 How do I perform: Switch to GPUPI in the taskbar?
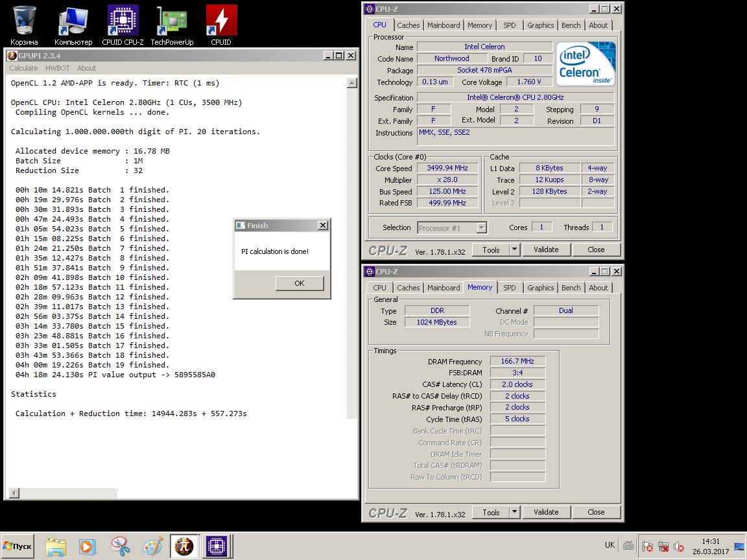[x=184, y=546]
